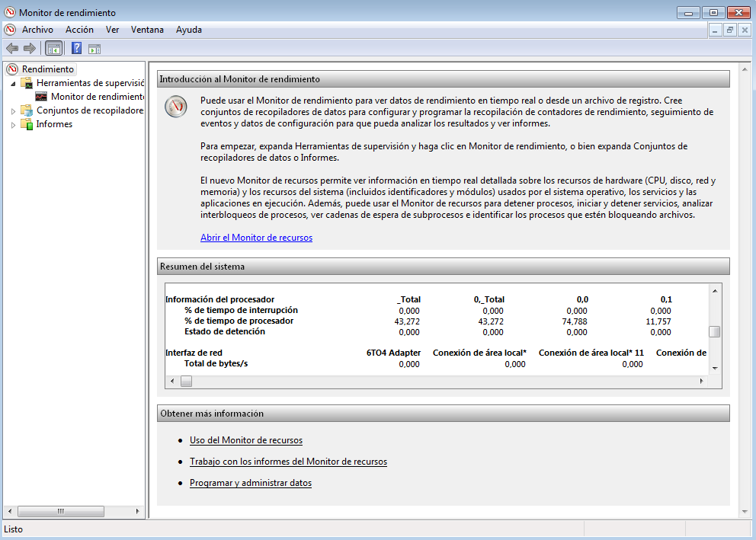Click the Rendimiento root node icon
The image size is (756, 540).
click(x=12, y=69)
